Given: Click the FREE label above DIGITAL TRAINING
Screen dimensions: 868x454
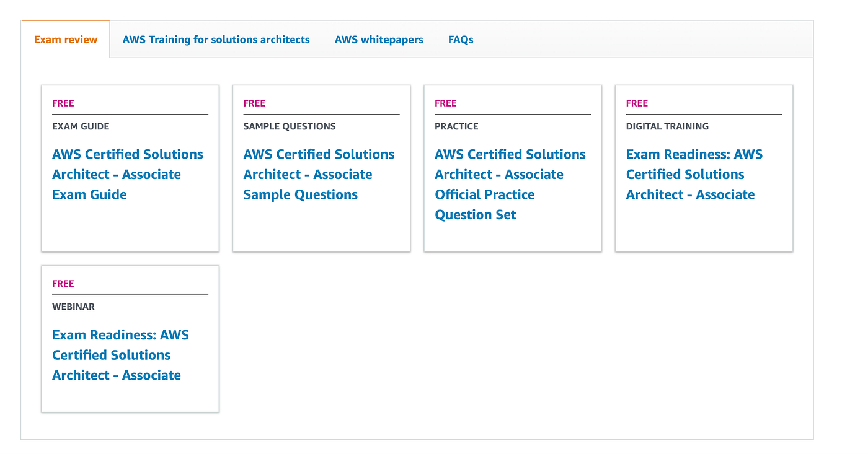Looking at the screenshot, I should point(637,103).
